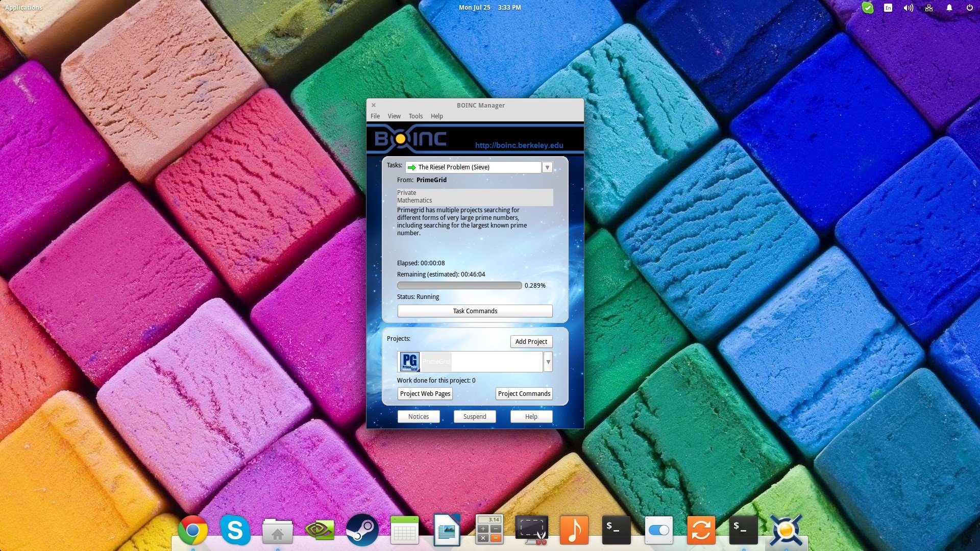Open the Tools menu
980x551 pixels.
pyautogui.click(x=415, y=116)
